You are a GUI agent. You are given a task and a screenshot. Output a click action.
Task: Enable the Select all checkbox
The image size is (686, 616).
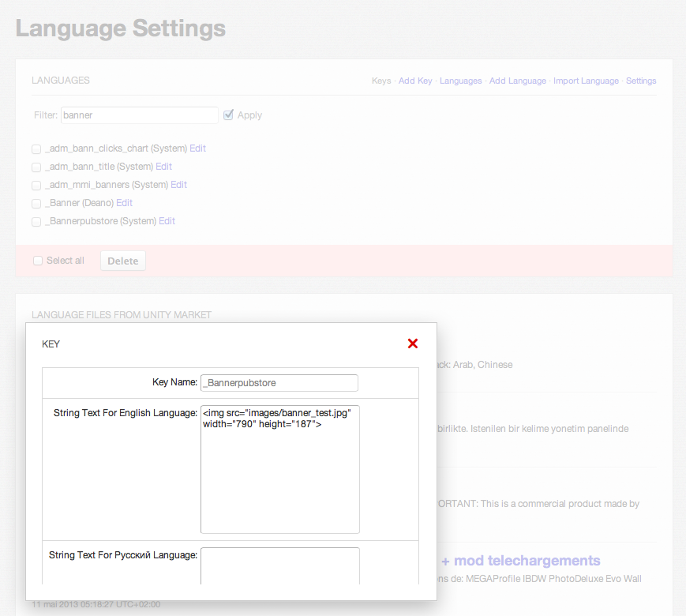[38, 261]
